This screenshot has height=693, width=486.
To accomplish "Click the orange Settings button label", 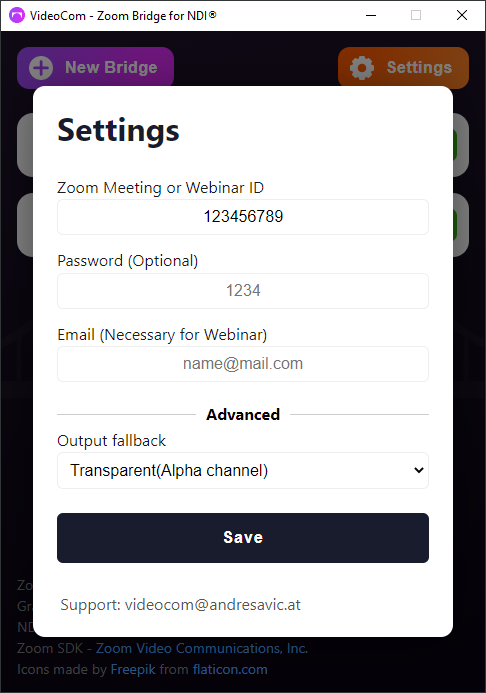I will pyautogui.click(x=419, y=67).
